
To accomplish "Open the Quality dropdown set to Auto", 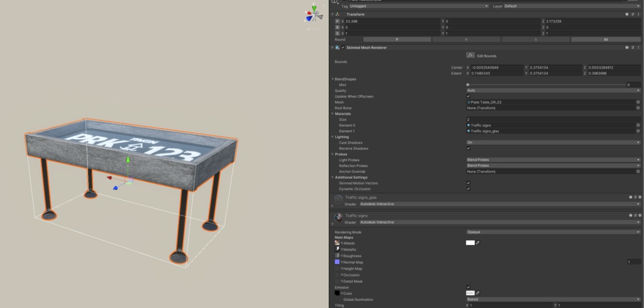I will (x=553, y=91).
